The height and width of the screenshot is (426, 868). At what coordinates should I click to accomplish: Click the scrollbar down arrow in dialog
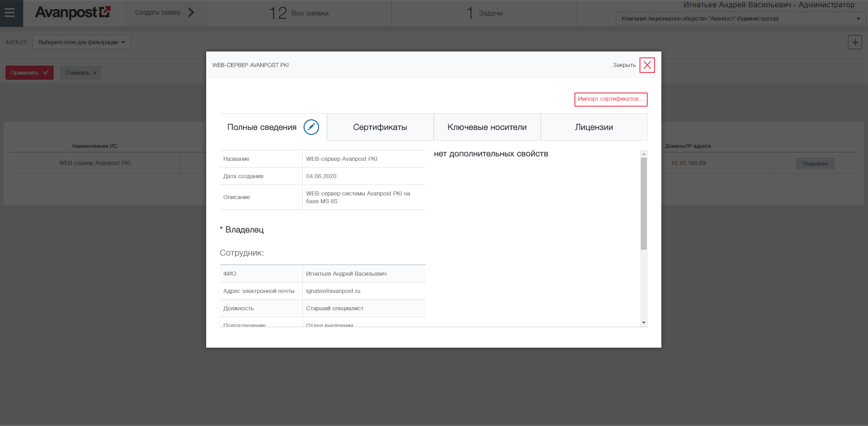(644, 323)
